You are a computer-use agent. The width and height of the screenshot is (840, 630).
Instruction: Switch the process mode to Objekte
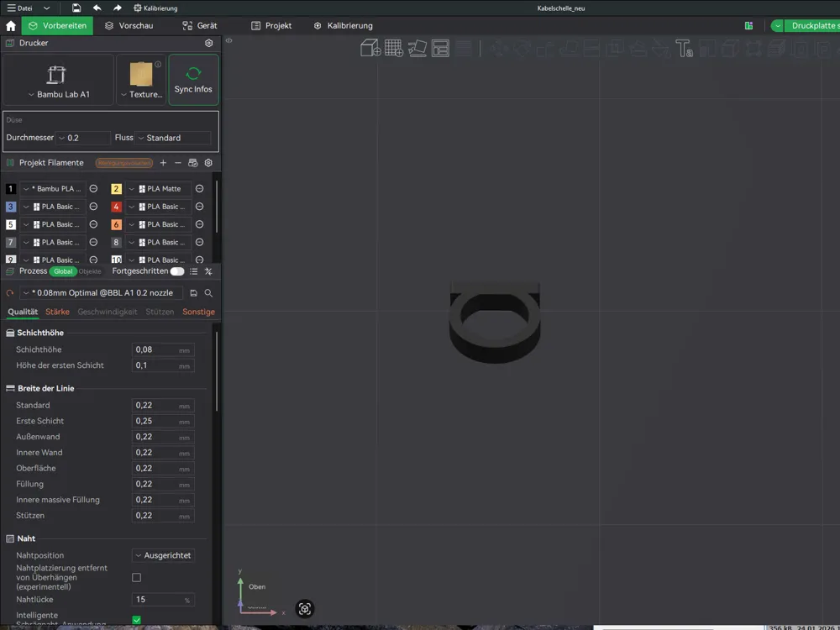90,271
